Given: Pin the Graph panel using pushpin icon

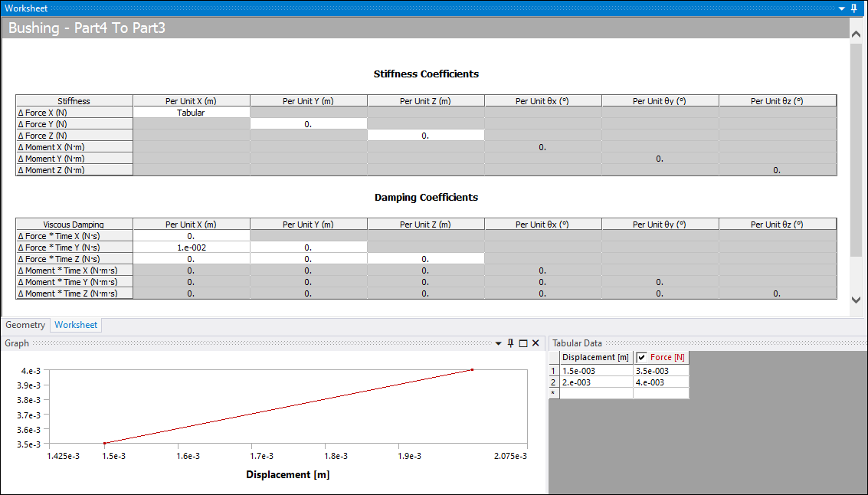Looking at the screenshot, I should pos(510,343).
